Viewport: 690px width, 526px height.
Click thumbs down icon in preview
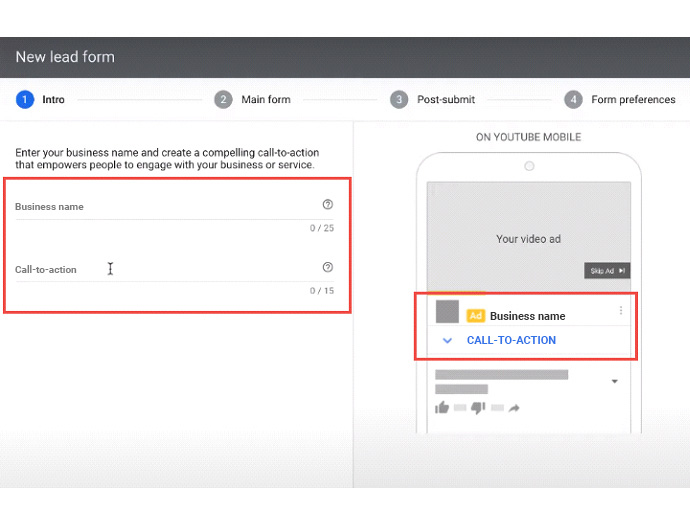click(x=478, y=408)
